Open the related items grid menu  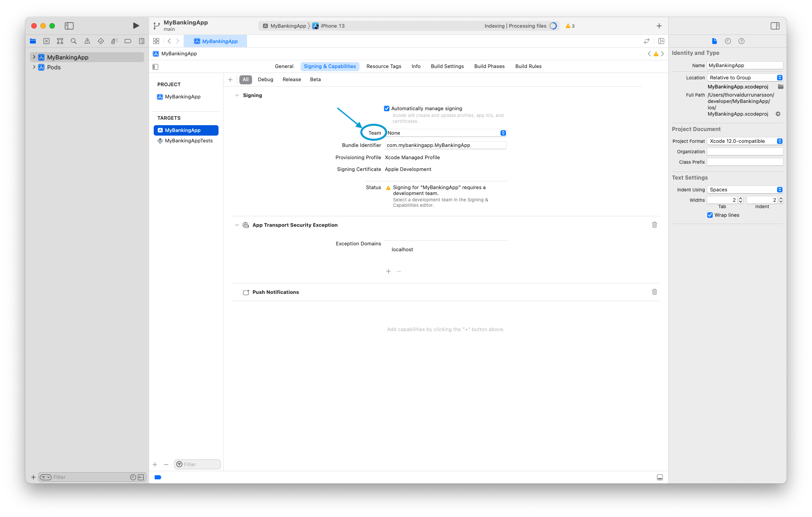point(156,41)
